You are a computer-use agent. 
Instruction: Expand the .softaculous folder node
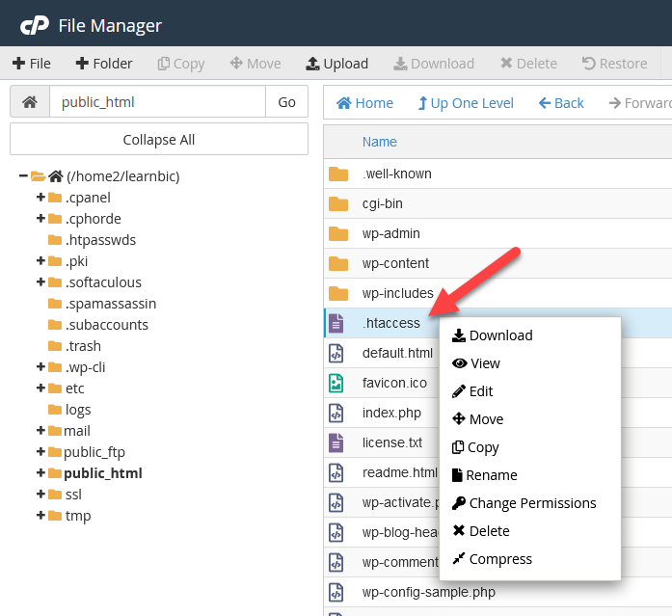[40, 282]
